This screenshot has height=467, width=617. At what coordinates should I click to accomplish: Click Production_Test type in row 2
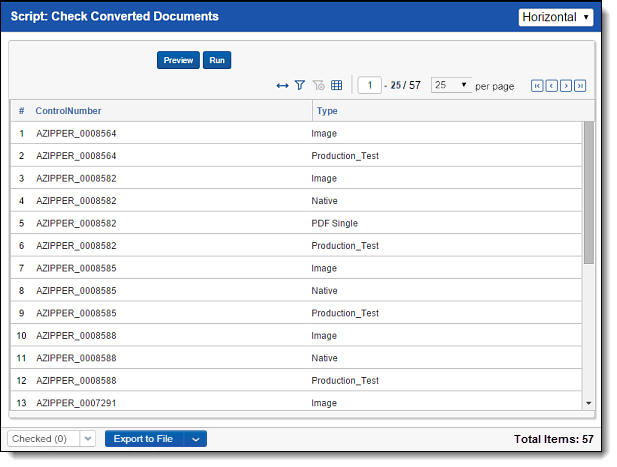(345, 156)
